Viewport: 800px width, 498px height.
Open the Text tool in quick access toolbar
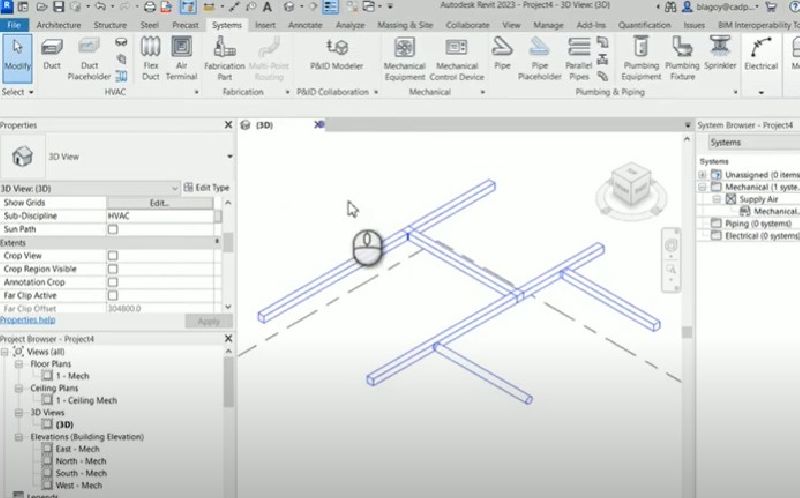[267, 7]
